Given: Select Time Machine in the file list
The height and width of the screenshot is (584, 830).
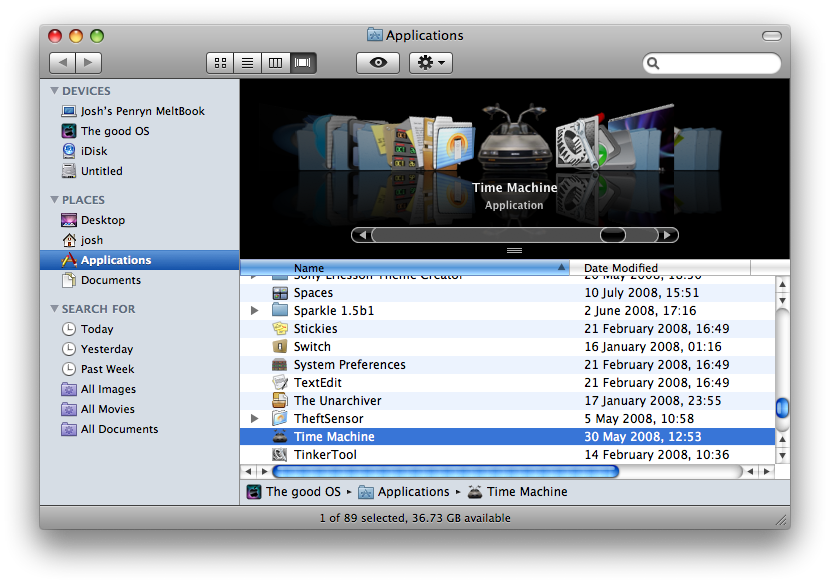Looking at the screenshot, I should [x=507, y=437].
